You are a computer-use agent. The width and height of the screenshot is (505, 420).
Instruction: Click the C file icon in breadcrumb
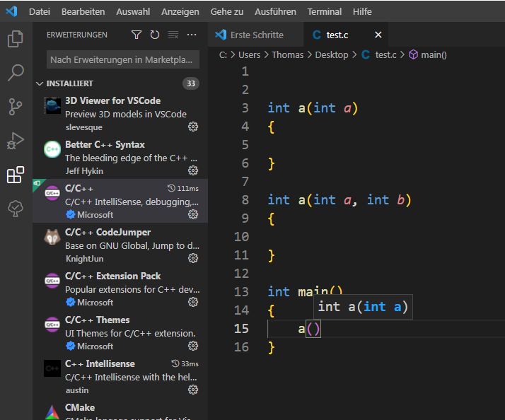(366, 54)
